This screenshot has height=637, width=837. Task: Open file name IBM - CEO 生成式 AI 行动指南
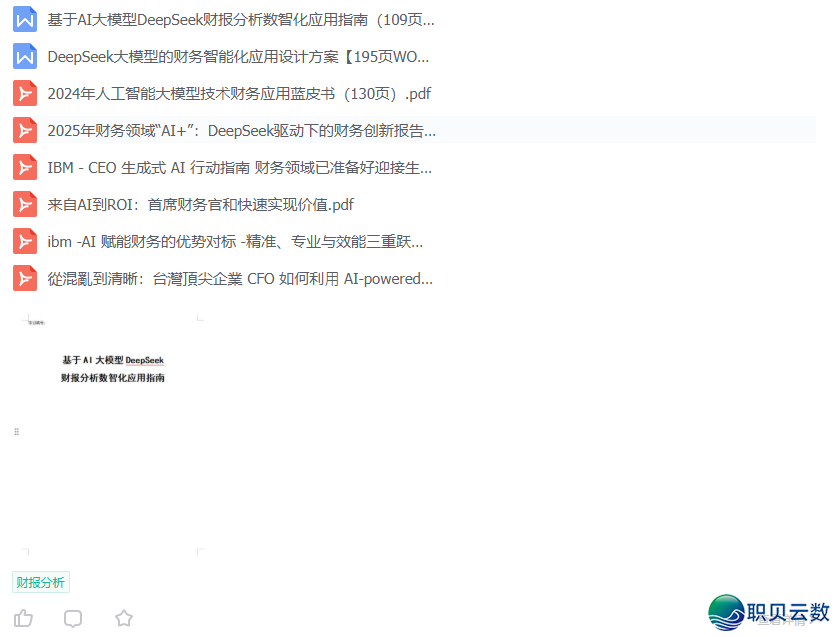(239, 168)
